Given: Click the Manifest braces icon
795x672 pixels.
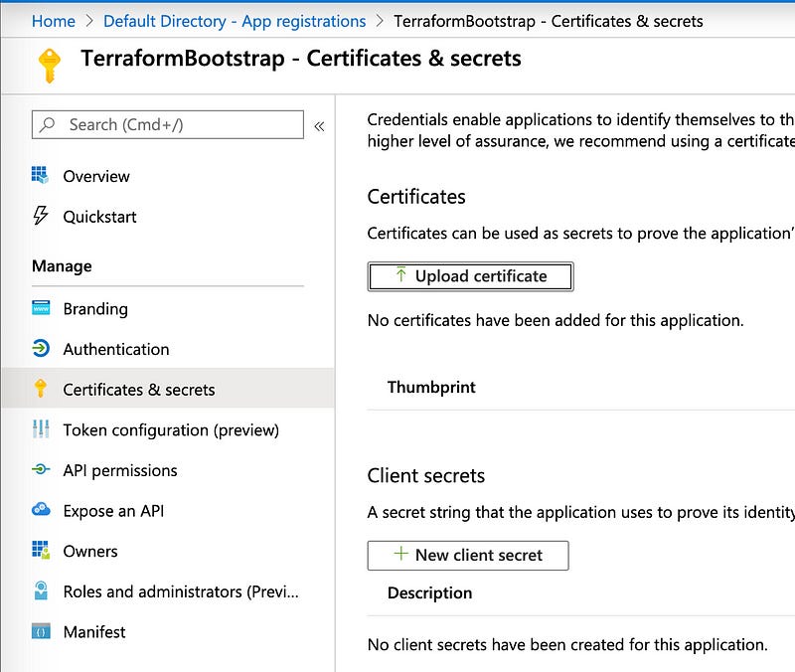Looking at the screenshot, I should (x=41, y=631).
